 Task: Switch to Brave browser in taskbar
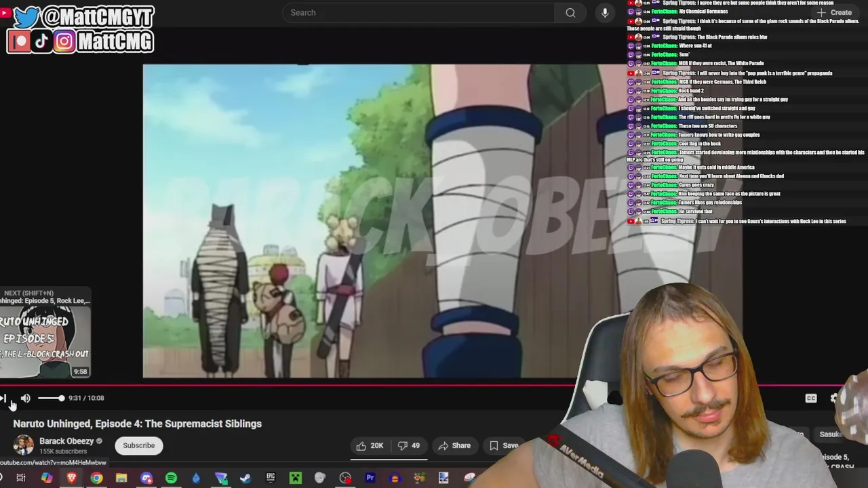tap(71, 479)
